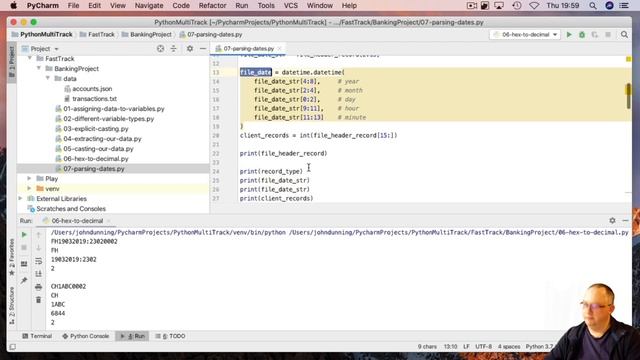
Task: Collapse the FastTrack folder
Action: coord(30,58)
